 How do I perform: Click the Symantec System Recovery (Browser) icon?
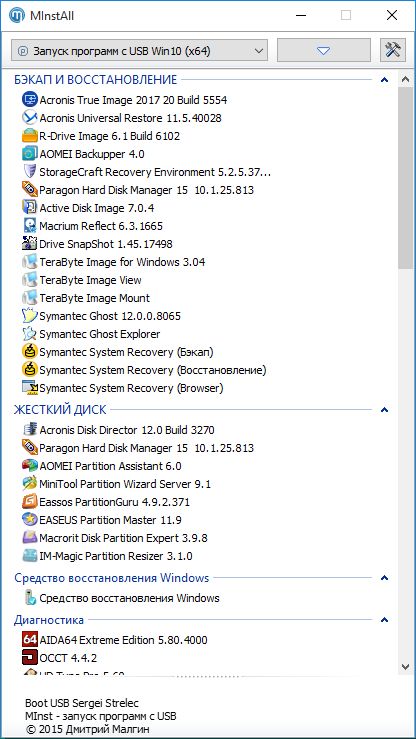30,388
